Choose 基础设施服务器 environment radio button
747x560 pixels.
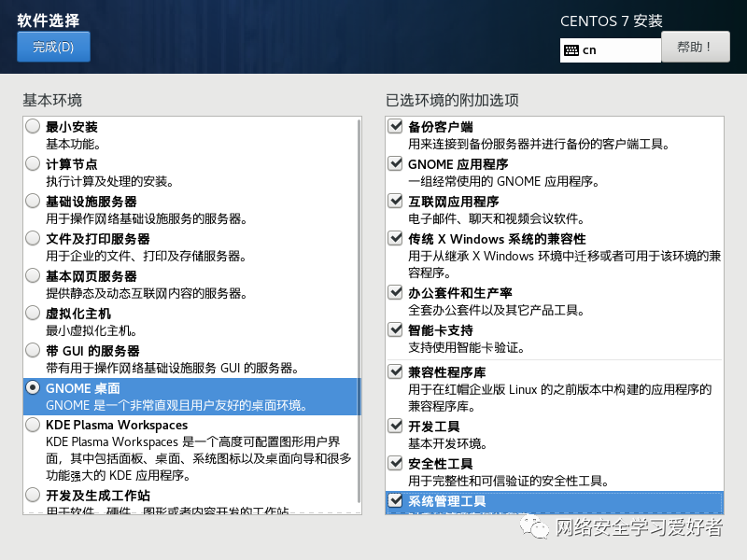click(33, 201)
